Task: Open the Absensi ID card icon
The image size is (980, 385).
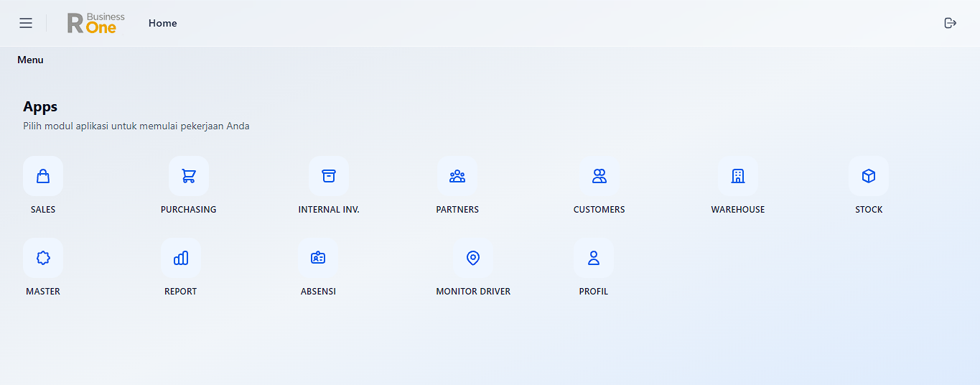Action: tap(318, 258)
